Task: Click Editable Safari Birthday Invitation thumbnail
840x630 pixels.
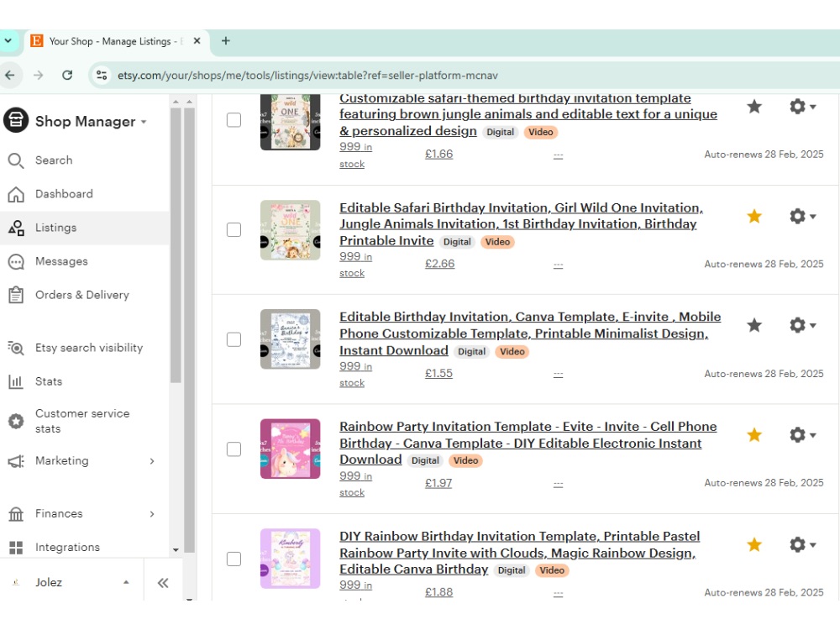Action: [x=291, y=230]
